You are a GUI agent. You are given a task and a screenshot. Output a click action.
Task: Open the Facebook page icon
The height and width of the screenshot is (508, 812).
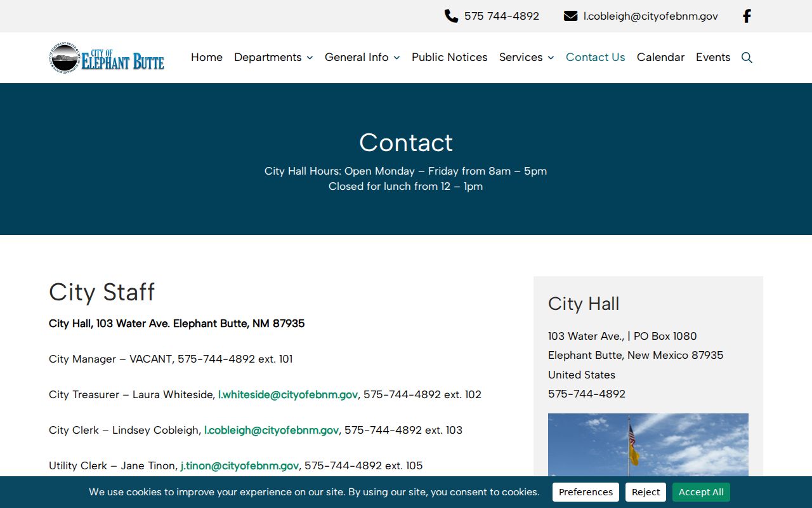pos(747,16)
